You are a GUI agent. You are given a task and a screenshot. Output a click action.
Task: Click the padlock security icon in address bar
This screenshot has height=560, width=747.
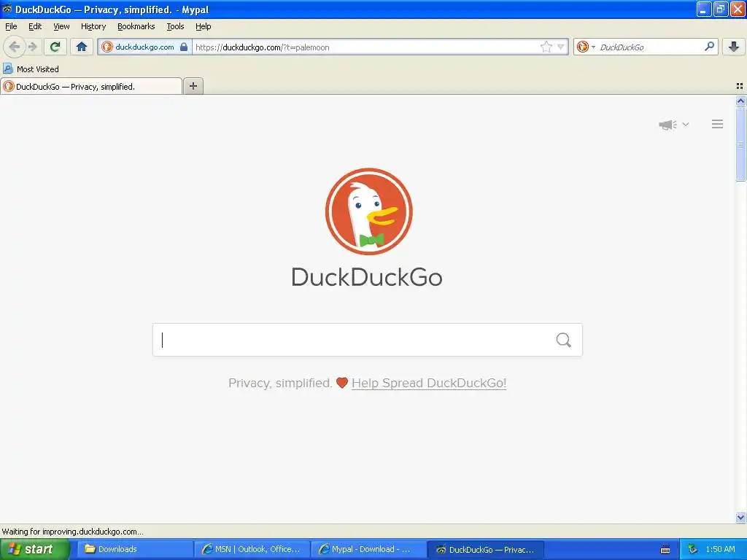(184, 47)
